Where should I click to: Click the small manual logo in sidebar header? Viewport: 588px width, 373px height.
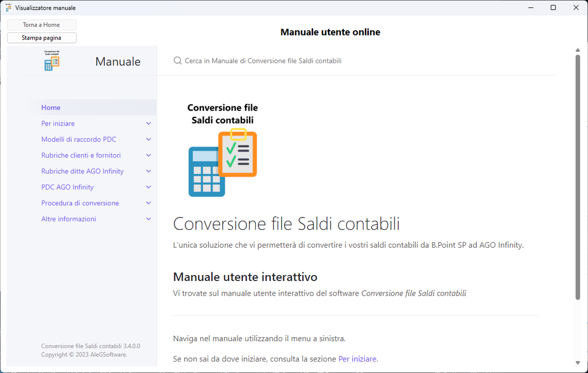point(52,60)
